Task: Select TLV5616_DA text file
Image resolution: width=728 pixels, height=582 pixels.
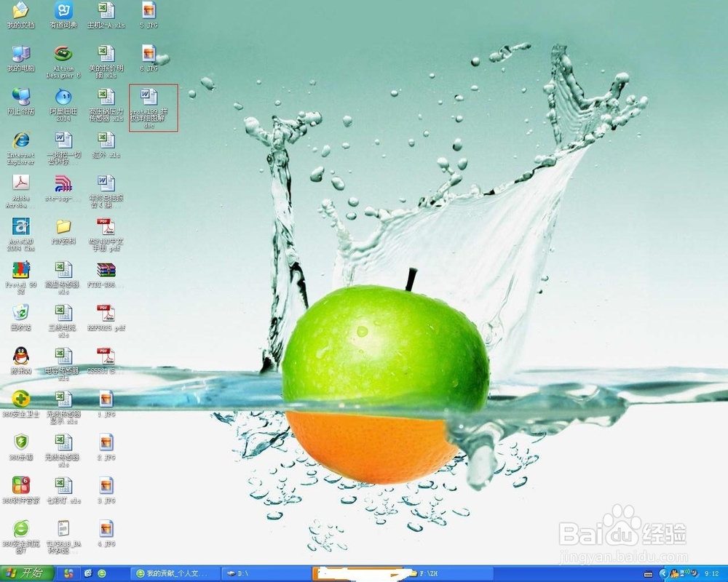Action: [63, 537]
